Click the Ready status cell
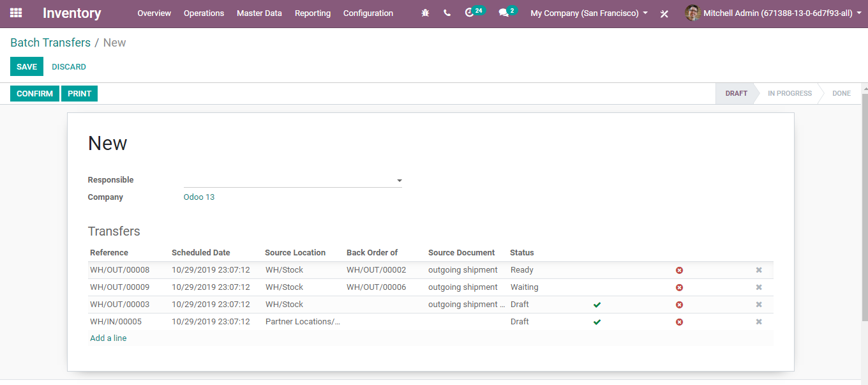 coord(522,270)
